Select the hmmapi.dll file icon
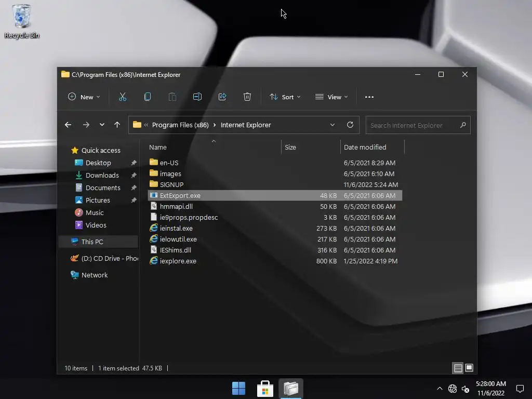The height and width of the screenshot is (399, 532). point(154,206)
